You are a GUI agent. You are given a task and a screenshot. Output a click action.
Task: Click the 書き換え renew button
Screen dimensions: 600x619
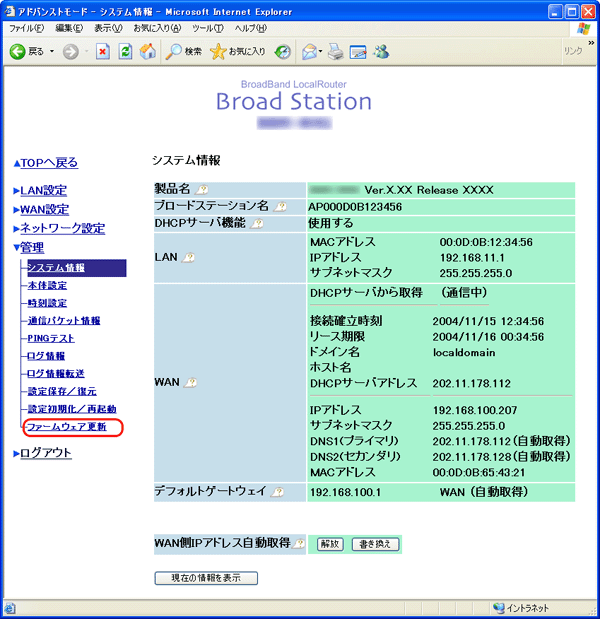pyautogui.click(x=375, y=544)
